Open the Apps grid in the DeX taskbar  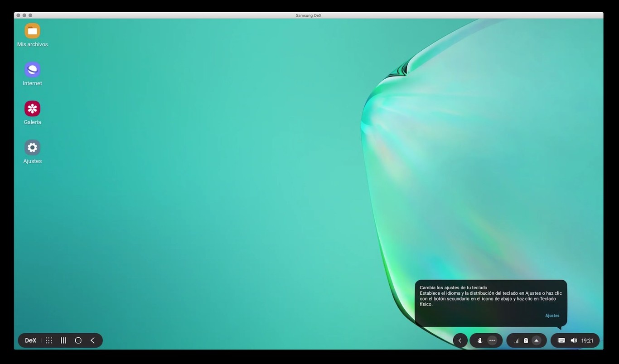[48, 340]
